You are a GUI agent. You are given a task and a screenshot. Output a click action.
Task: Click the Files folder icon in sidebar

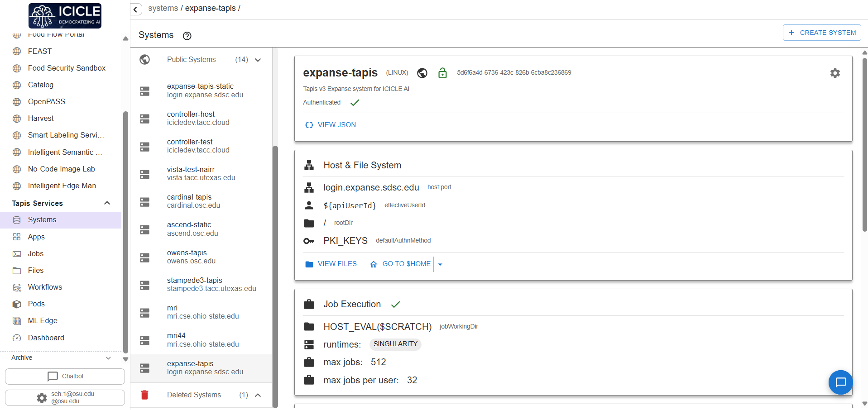[17, 271]
